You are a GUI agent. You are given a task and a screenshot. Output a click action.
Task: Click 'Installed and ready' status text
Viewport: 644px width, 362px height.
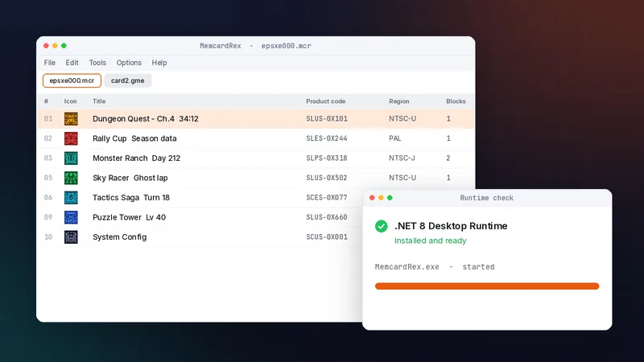(x=431, y=241)
